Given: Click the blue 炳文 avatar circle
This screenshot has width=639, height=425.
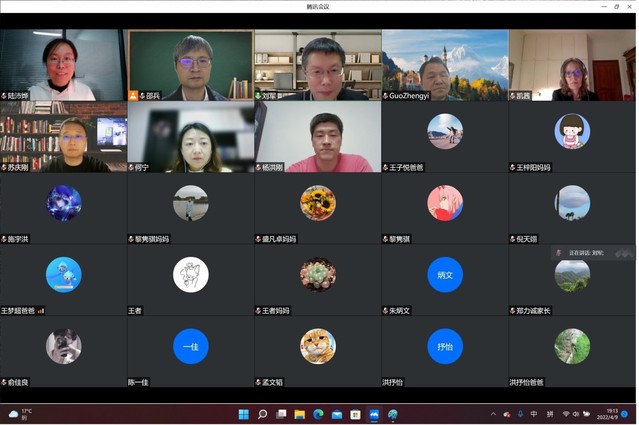Looking at the screenshot, I should tap(445, 274).
